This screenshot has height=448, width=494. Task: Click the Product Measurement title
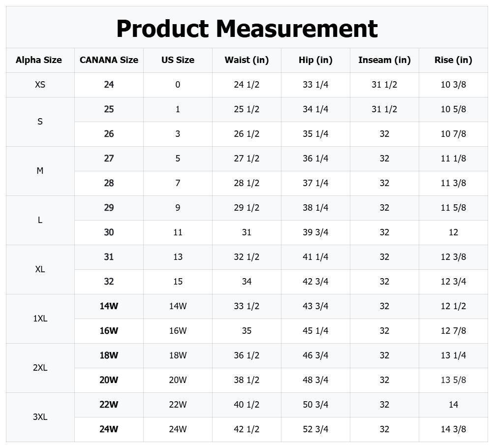(x=247, y=29)
